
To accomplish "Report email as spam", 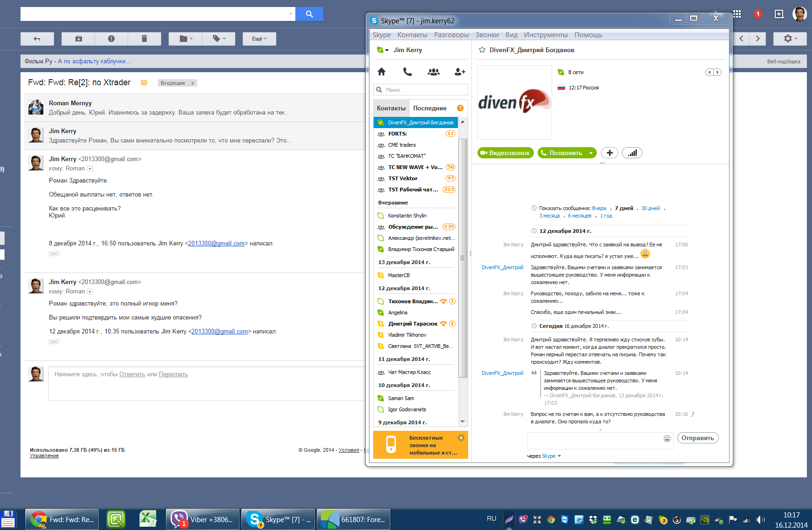I will pyautogui.click(x=111, y=39).
